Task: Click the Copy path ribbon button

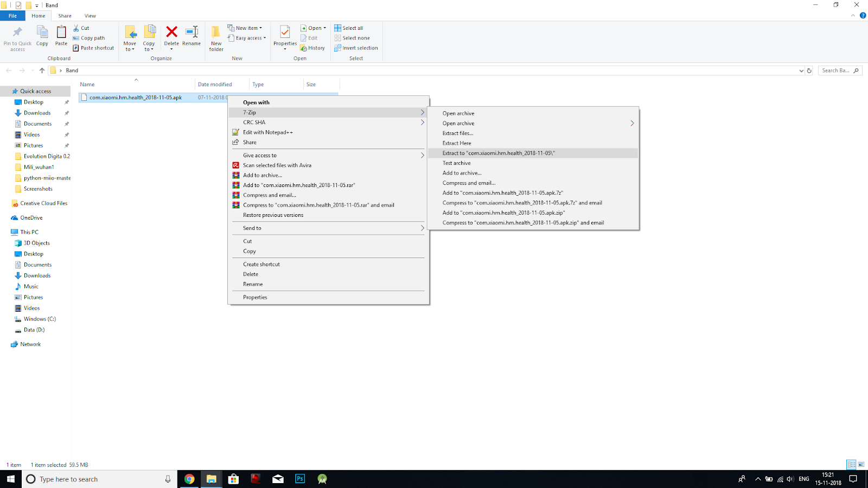Action: tap(89, 38)
